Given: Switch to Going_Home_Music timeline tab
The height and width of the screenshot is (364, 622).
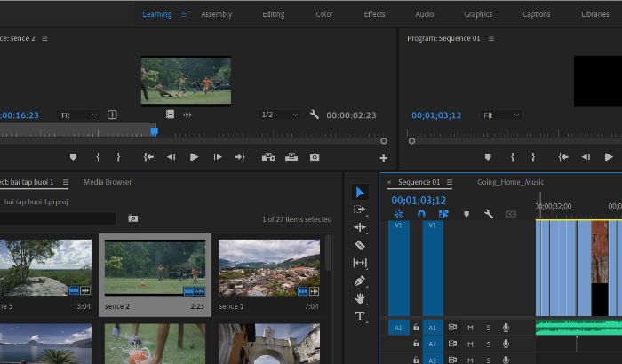Looking at the screenshot, I should point(510,182).
